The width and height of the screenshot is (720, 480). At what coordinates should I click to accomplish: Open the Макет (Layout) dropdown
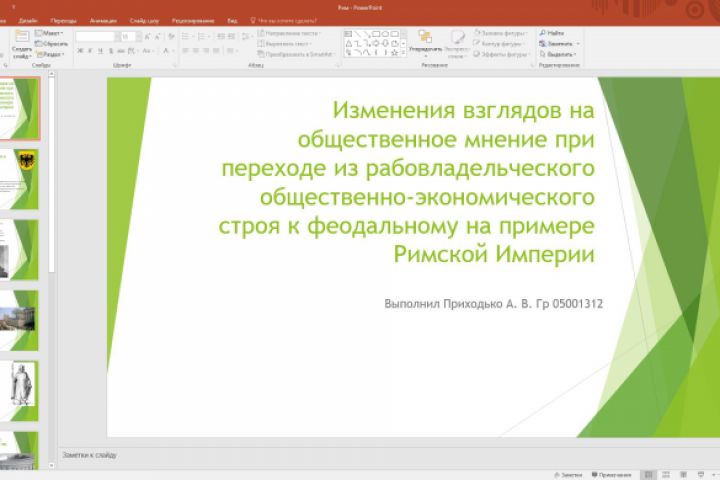(x=49, y=33)
